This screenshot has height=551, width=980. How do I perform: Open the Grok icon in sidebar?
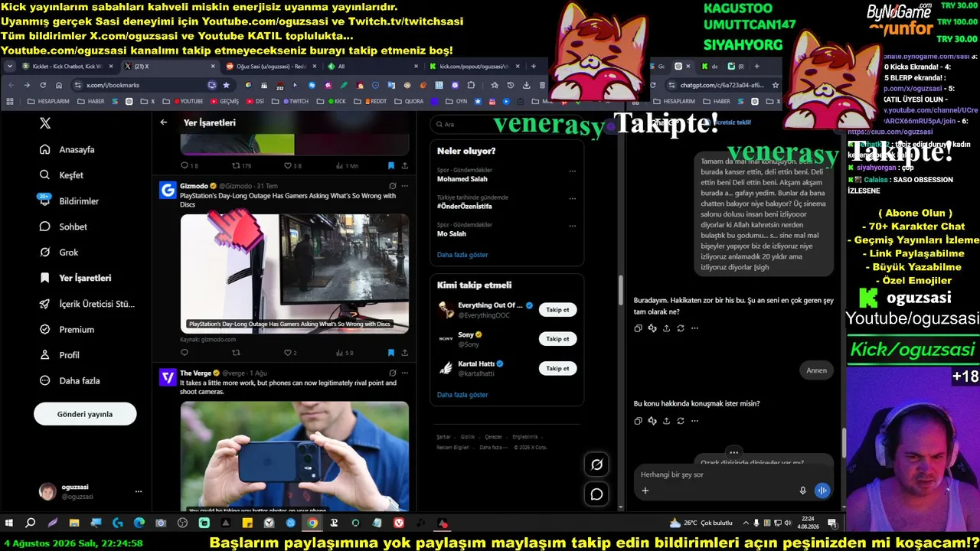pyautogui.click(x=45, y=252)
